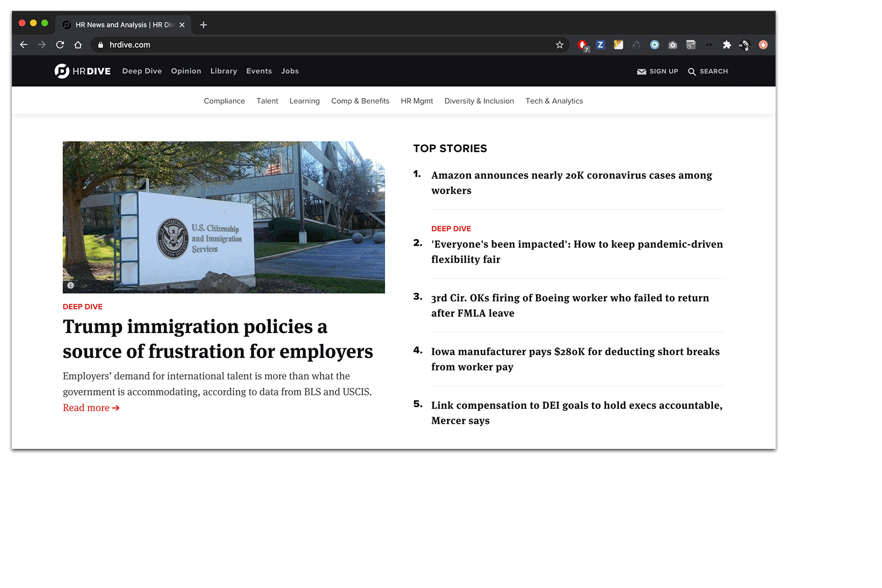Select the Comp & Benefits topic
Screen dimensions: 882x588
[360, 101]
